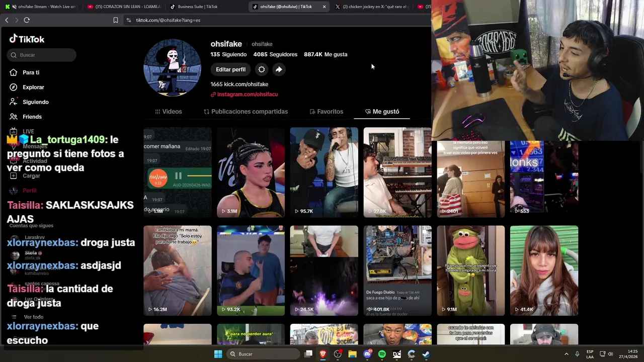Open the video with 16.2M views
Image resolution: width=644 pixels, height=362 pixels.
pos(178,270)
